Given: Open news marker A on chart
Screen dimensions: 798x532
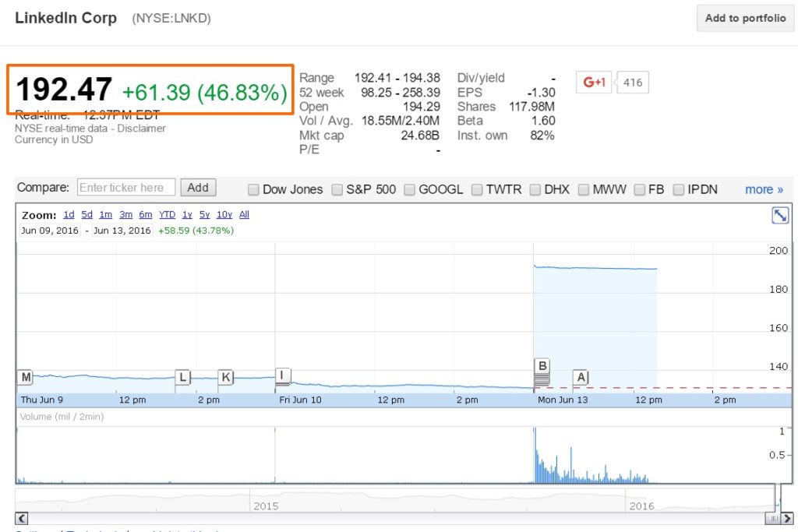Looking at the screenshot, I should [x=581, y=377].
